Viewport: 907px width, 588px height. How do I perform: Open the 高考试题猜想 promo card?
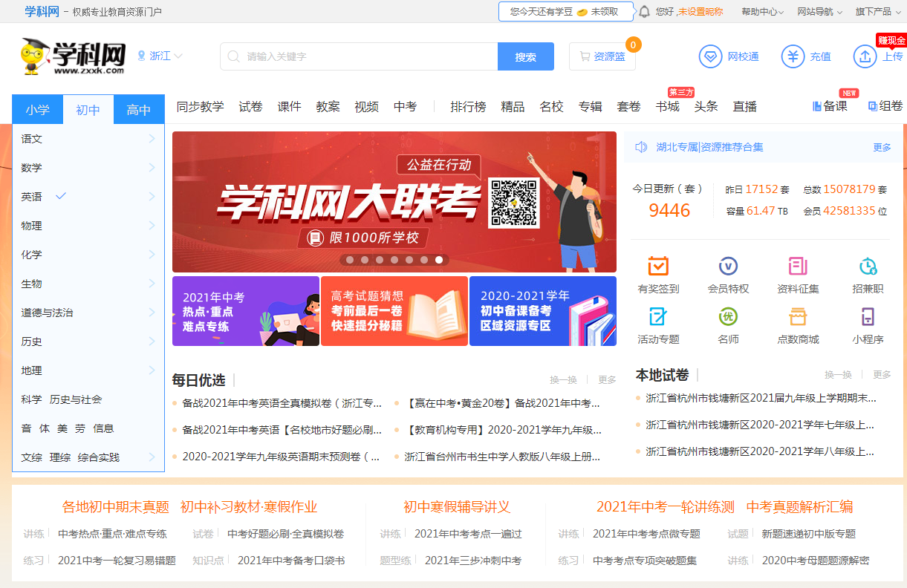(x=394, y=311)
